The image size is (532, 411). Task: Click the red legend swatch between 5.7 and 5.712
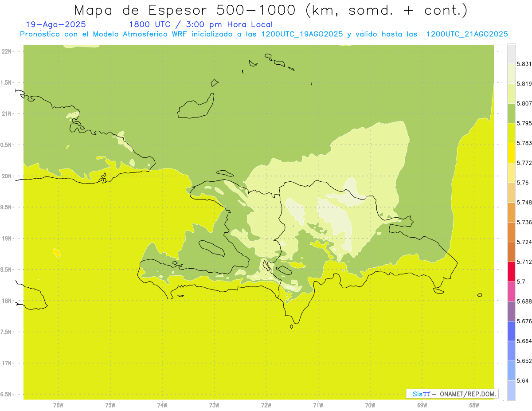511,271
